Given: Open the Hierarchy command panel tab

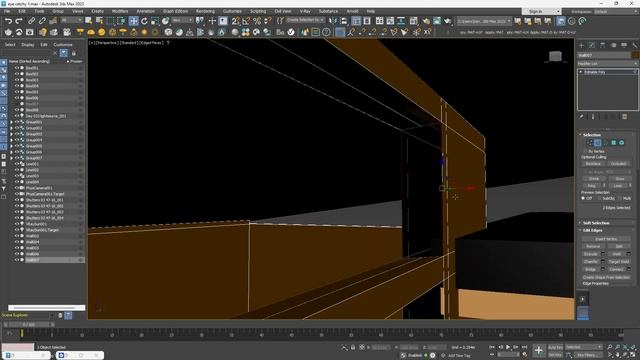Looking at the screenshot, I should [602, 45].
